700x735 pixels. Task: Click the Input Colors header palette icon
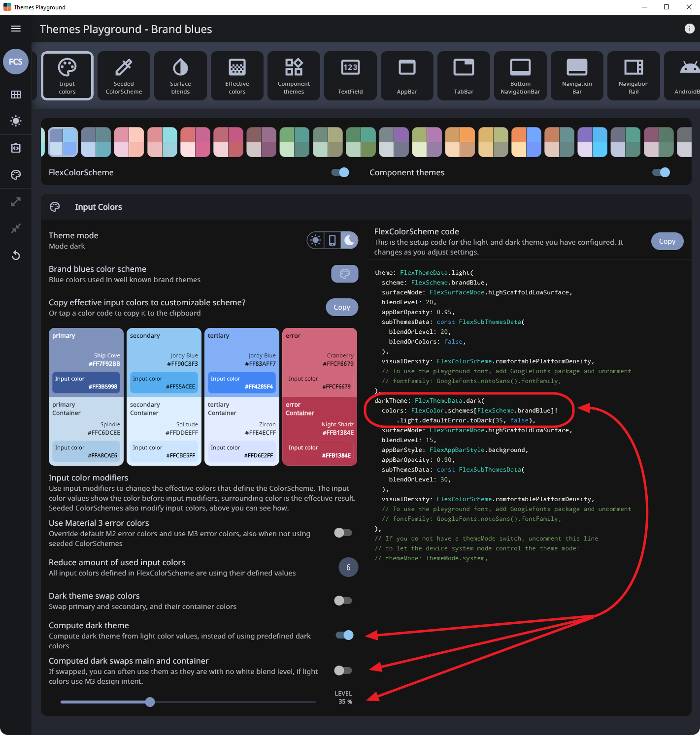click(x=55, y=207)
